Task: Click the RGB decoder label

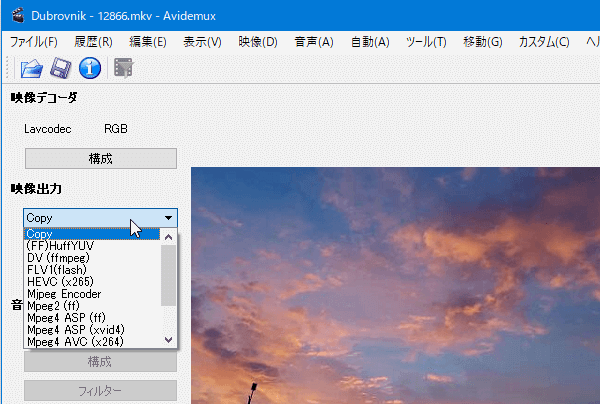Action: tap(116, 129)
